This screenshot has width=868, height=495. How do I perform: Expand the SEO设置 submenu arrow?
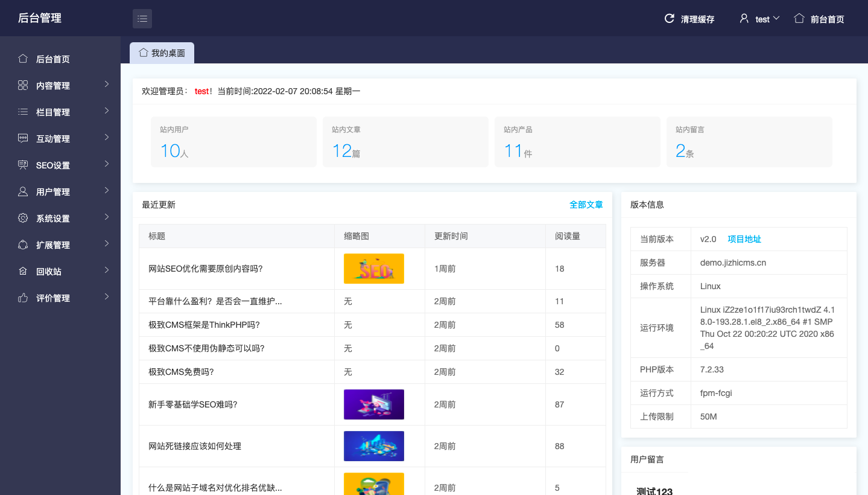[107, 164]
